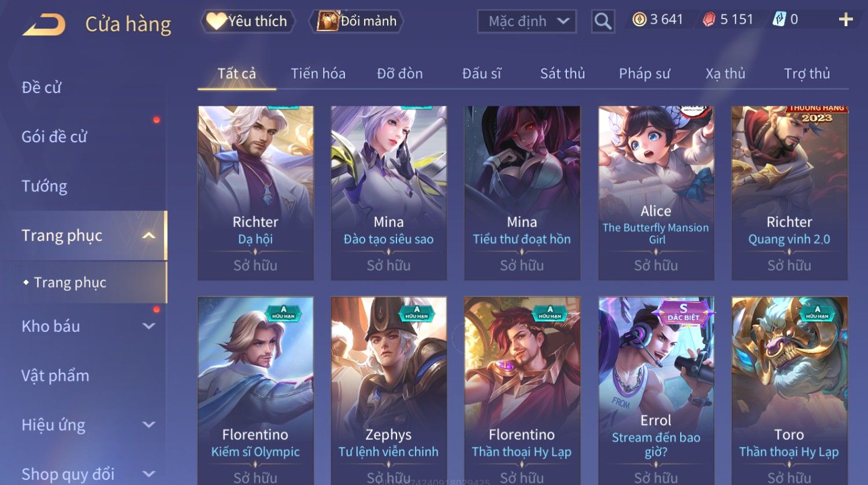
Task: Switch to the Pháp sư tab
Action: pos(644,74)
